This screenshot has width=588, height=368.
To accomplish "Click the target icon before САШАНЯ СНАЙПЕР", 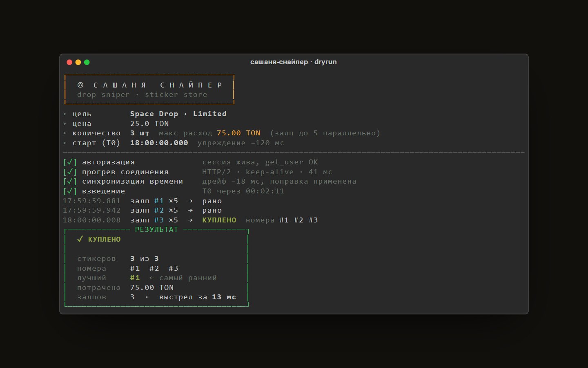I will (80, 85).
